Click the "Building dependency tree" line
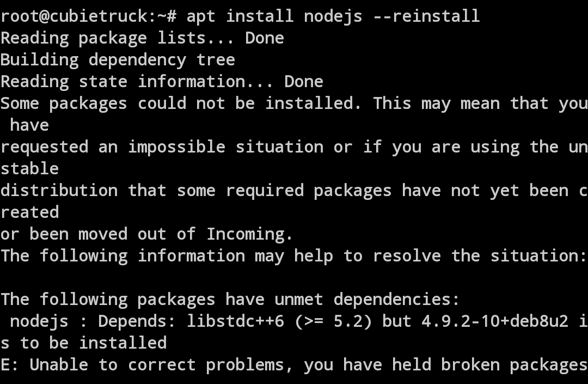Screen dimensions: 588x384 118,59
